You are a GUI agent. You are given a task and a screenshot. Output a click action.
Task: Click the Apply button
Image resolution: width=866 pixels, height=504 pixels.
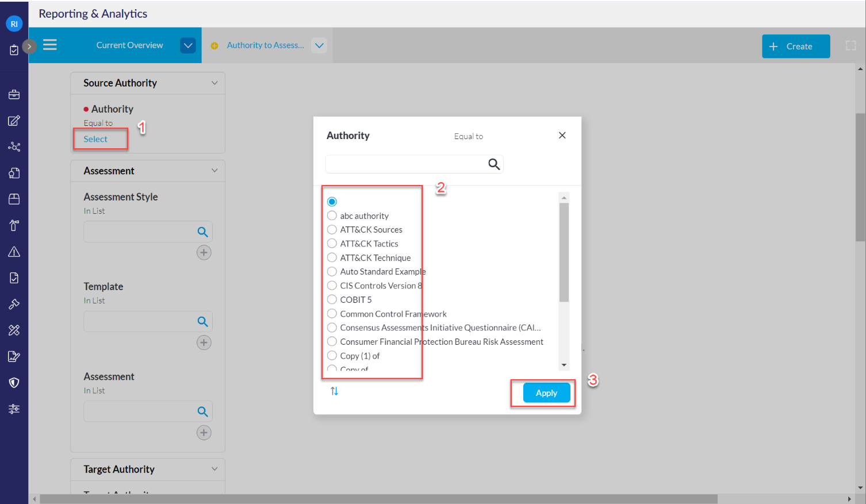tap(546, 393)
